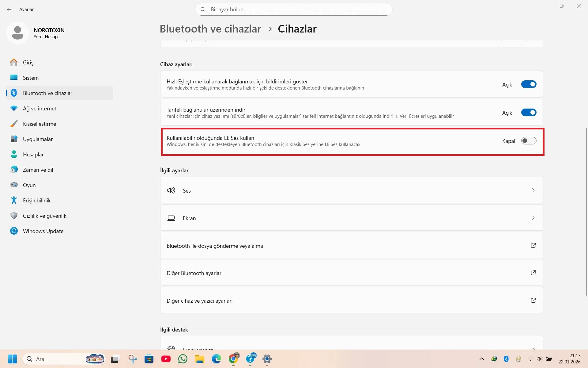This screenshot has height=368, width=588.
Task: Click the speaker icon beside Ses
Action: [x=171, y=190]
